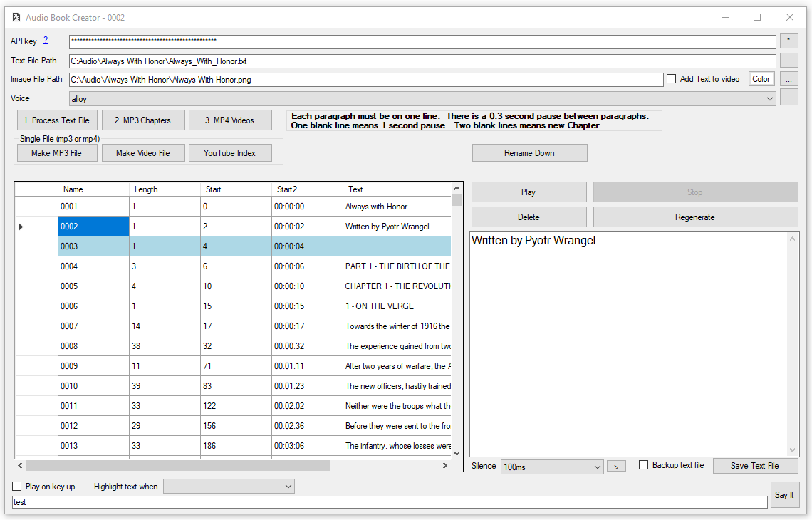Open the Highlight text when dropdown
Screen dimensions: 812x520
(x=228, y=487)
